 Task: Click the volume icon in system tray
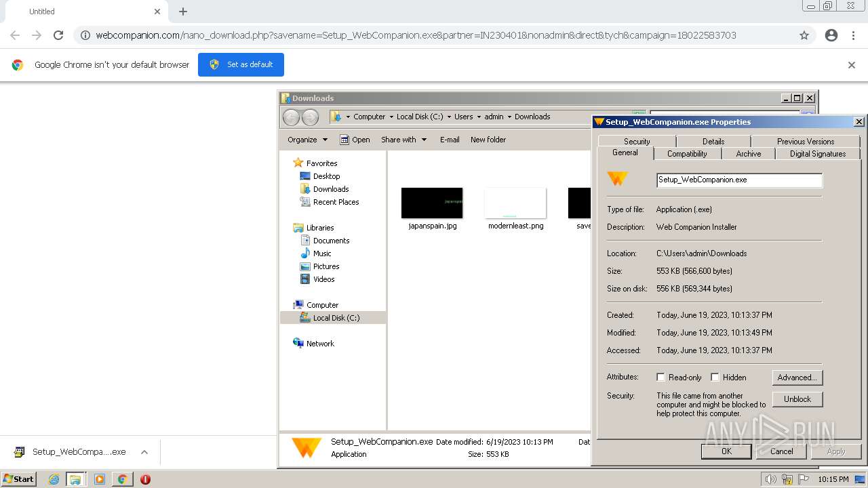[770, 479]
